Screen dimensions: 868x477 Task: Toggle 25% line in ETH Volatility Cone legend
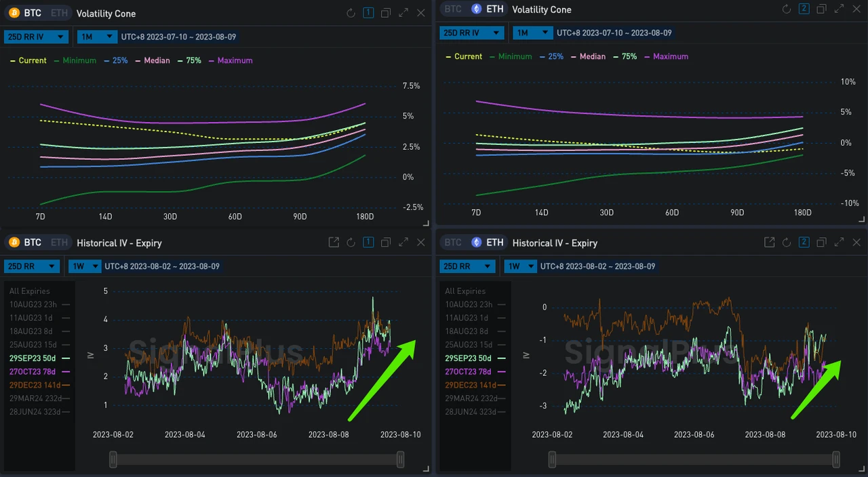[x=551, y=56]
